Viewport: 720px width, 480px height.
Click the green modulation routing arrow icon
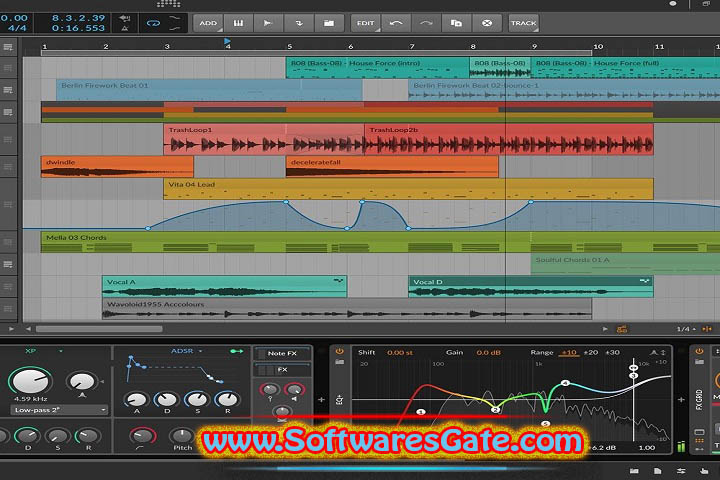pyautogui.click(x=236, y=351)
